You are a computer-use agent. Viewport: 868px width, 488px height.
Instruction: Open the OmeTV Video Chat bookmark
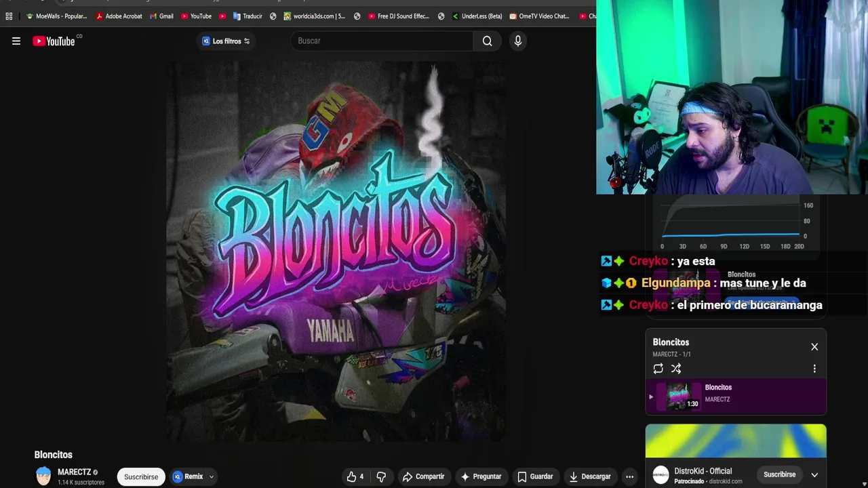(540, 16)
